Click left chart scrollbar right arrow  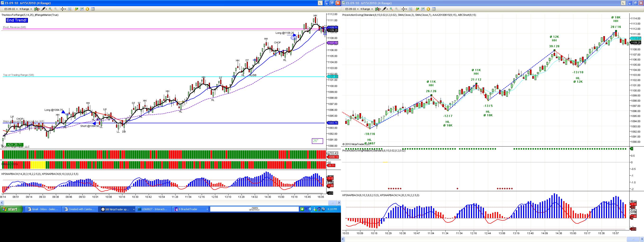coord(339,203)
